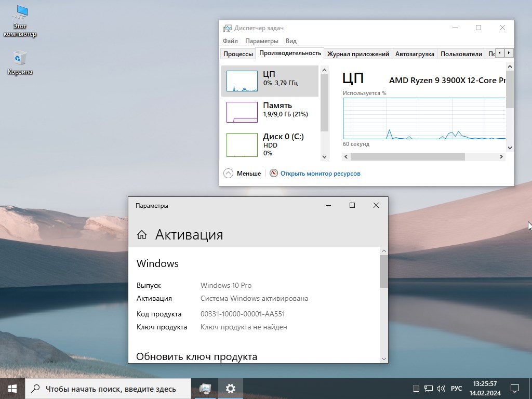Click the down arrow of the CPU details vertical scrollbar

[510, 148]
